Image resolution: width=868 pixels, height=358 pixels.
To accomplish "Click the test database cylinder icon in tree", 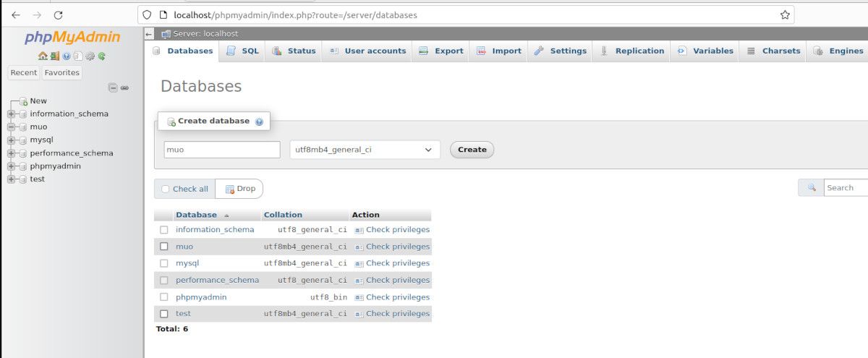I will coord(22,179).
